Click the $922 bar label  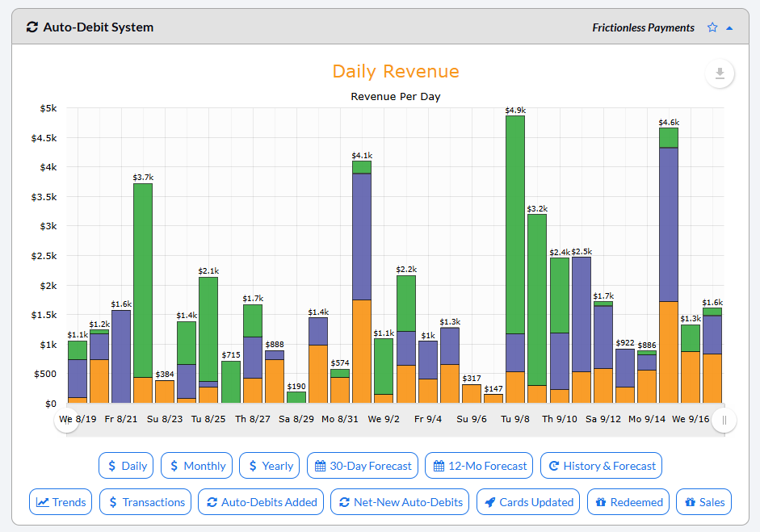pyautogui.click(x=625, y=343)
